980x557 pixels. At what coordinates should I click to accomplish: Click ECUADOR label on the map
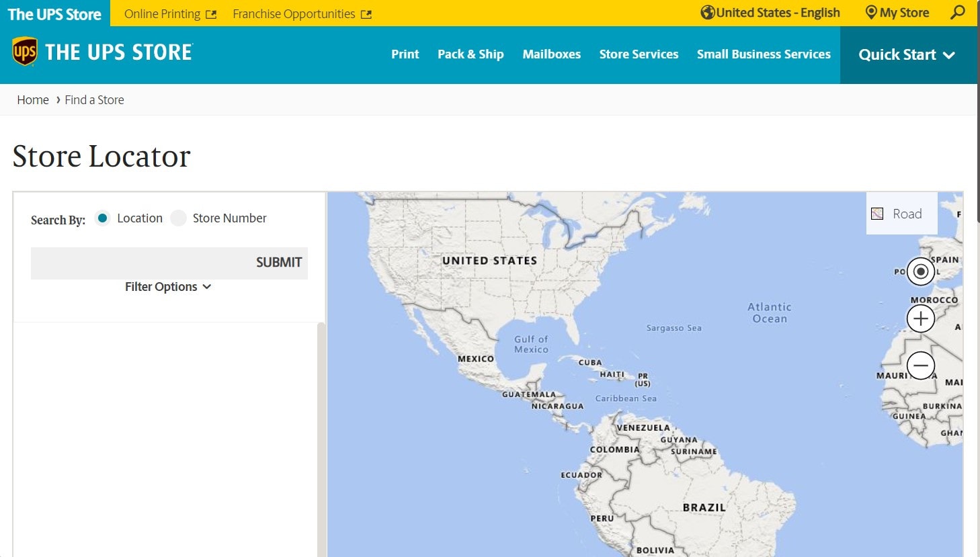coord(581,475)
